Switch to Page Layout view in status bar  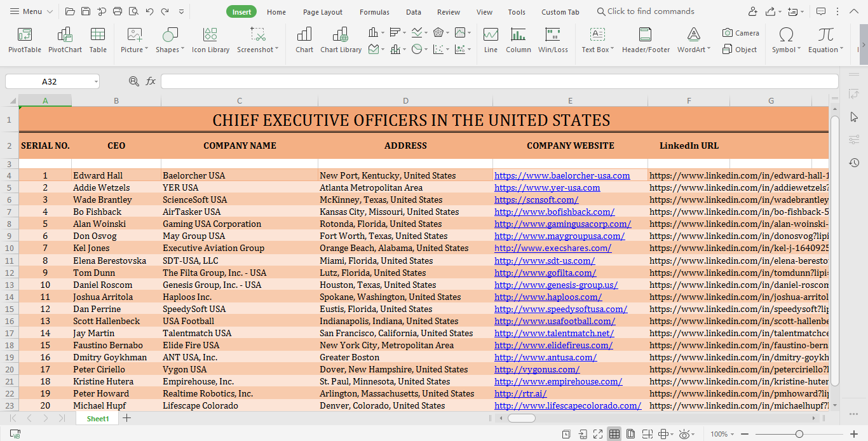(x=631, y=434)
